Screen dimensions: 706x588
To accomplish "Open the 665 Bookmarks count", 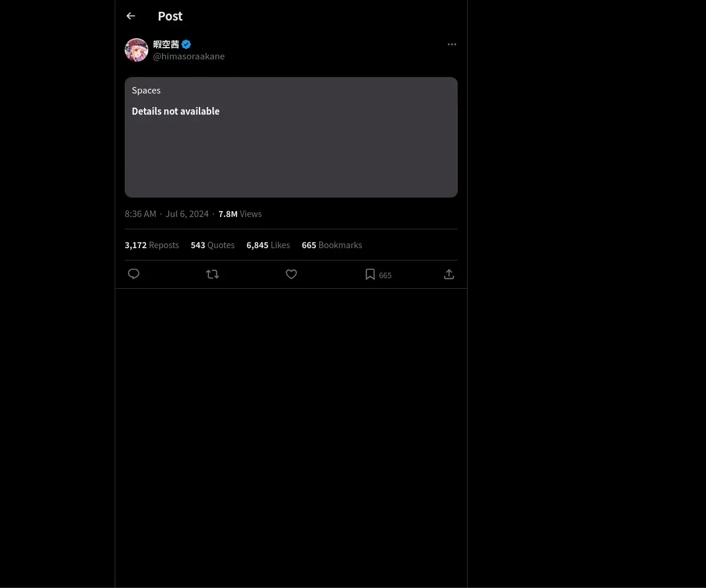I will pos(332,245).
